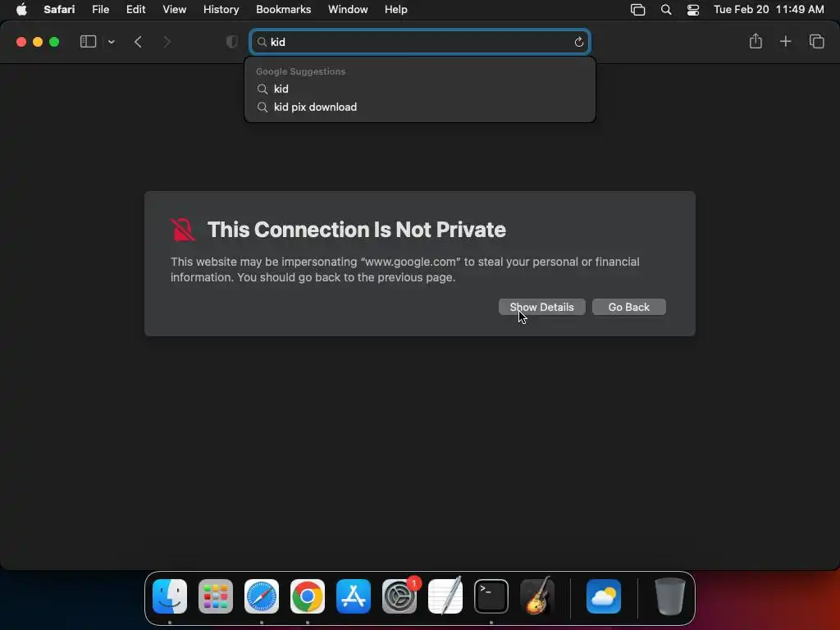Open the Window menu

point(348,9)
